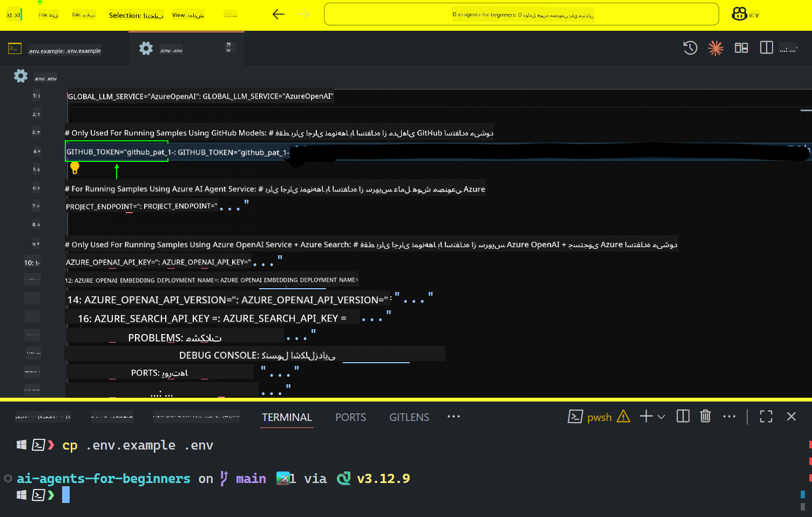Click line number 10 in the gutter
The image size is (812, 517).
32,263
